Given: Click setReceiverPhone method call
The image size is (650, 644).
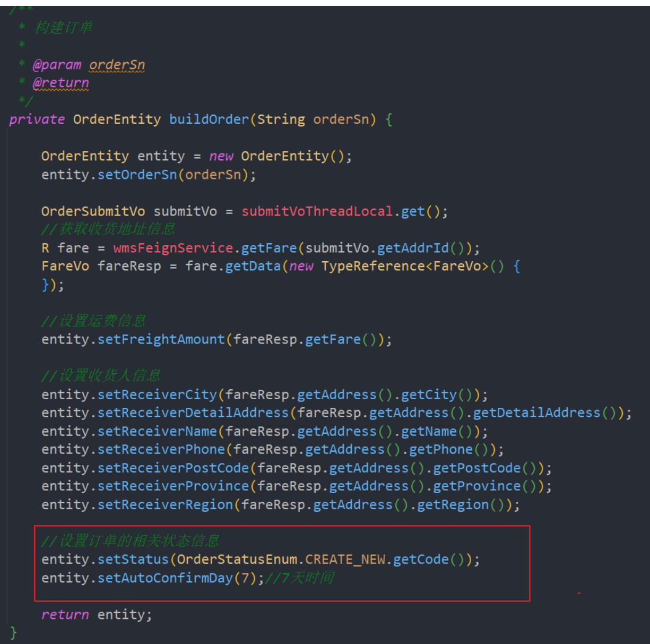Looking at the screenshot, I should click(x=161, y=449).
